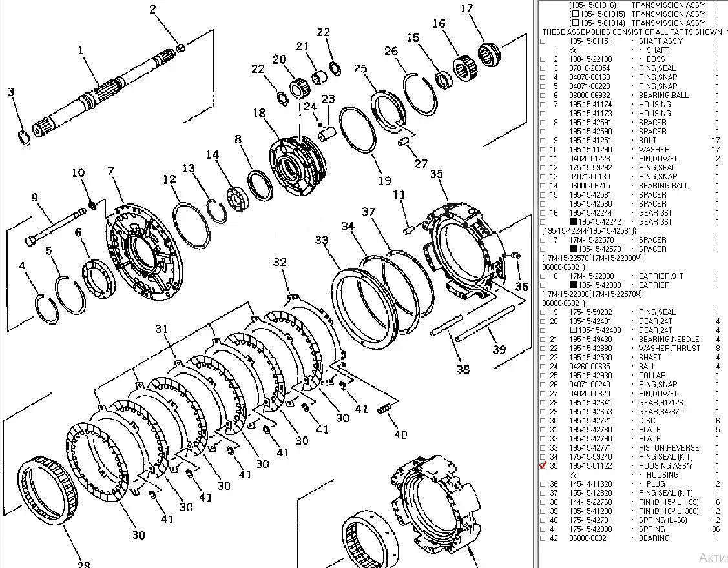Select callout 12 in the diagram
The height and width of the screenshot is (568, 728).
(x=169, y=179)
